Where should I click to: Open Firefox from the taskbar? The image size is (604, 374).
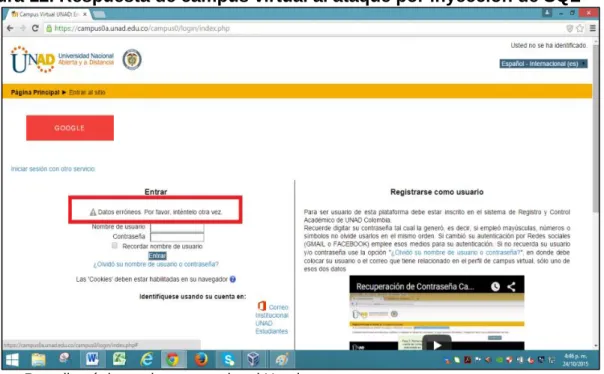201,360
